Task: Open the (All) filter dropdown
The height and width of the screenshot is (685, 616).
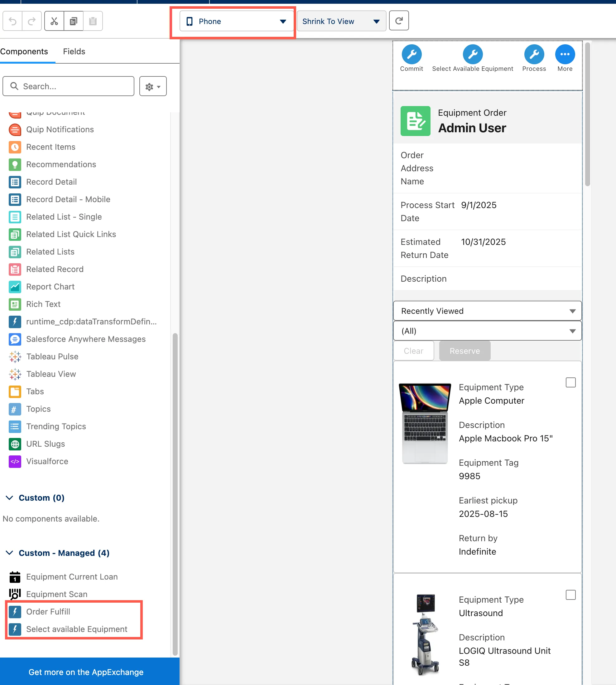Action: point(487,331)
